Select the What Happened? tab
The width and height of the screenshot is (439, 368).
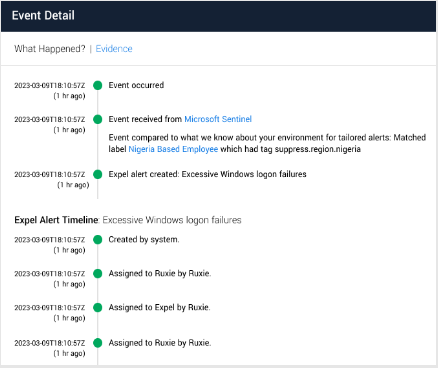tap(50, 49)
